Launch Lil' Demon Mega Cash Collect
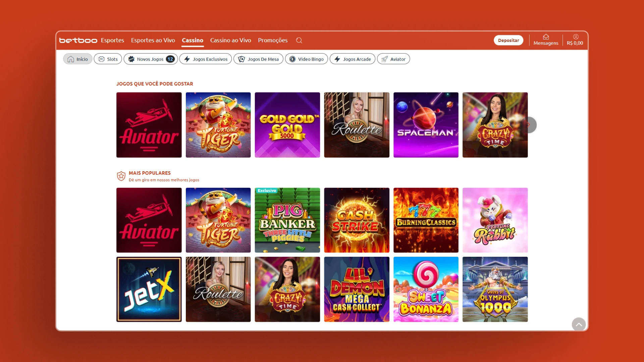This screenshot has height=362, width=644. tap(357, 289)
